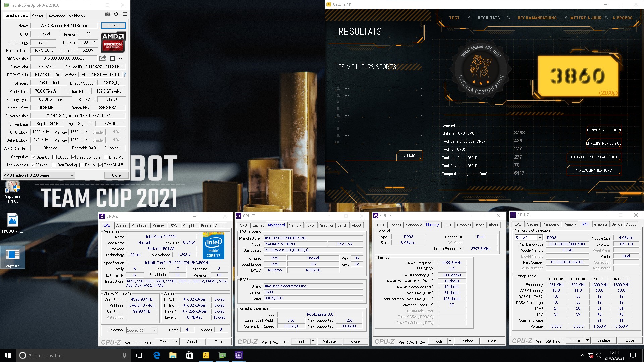This screenshot has width=644, height=362.
Task: Switch to GPU-Z taskbar icon
Action: [222, 355]
